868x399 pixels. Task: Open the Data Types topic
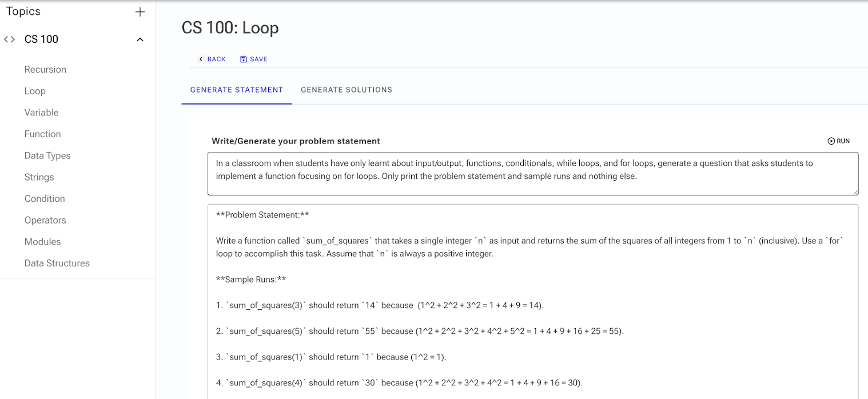[47, 155]
